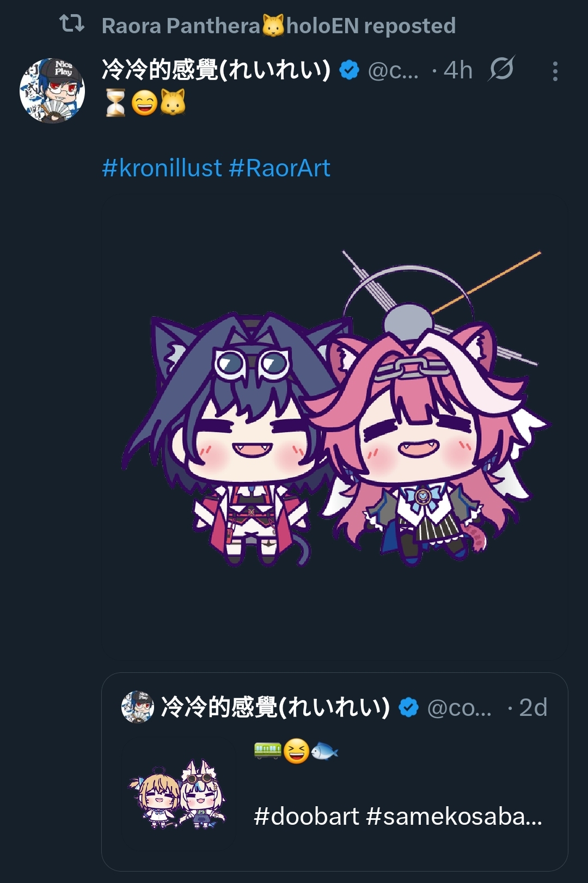Open the three-dot more options menu

pyautogui.click(x=555, y=71)
